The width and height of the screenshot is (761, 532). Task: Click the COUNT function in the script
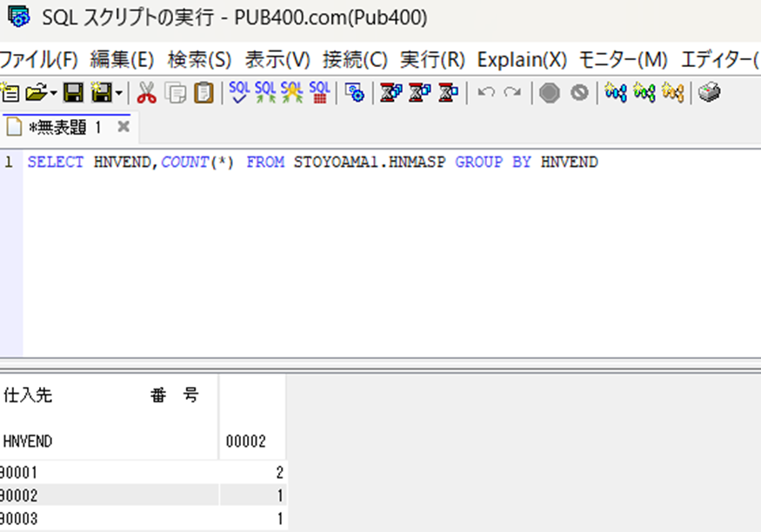pos(184,162)
